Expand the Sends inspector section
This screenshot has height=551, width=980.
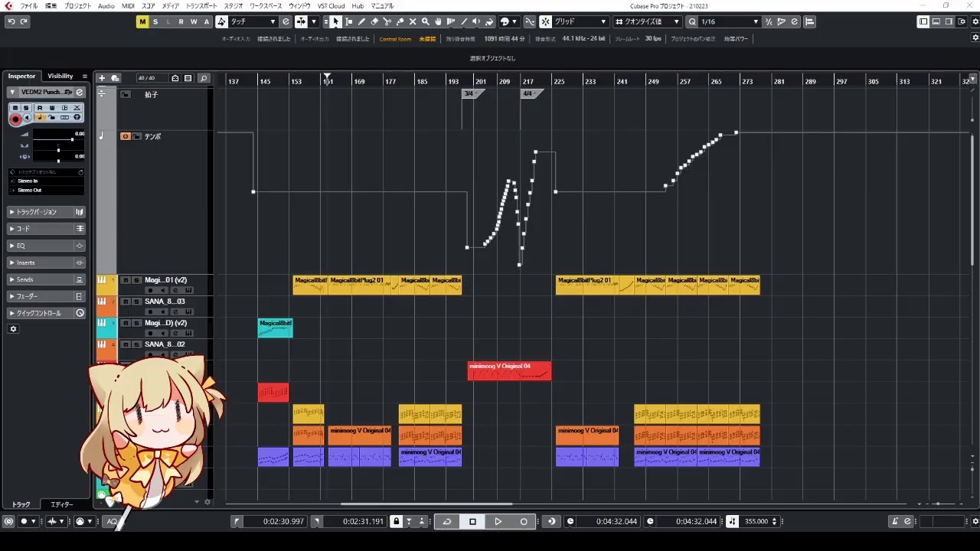point(46,279)
